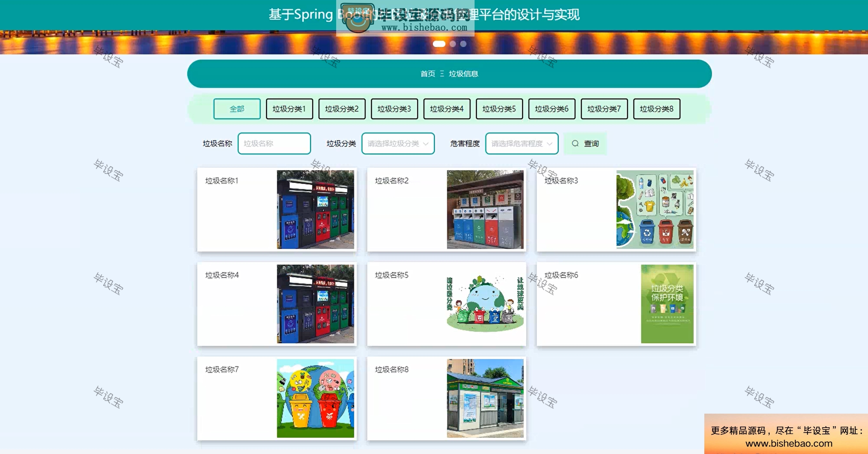Open the 请选择垃圾分类 dropdown
The height and width of the screenshot is (454, 868).
[398, 143]
